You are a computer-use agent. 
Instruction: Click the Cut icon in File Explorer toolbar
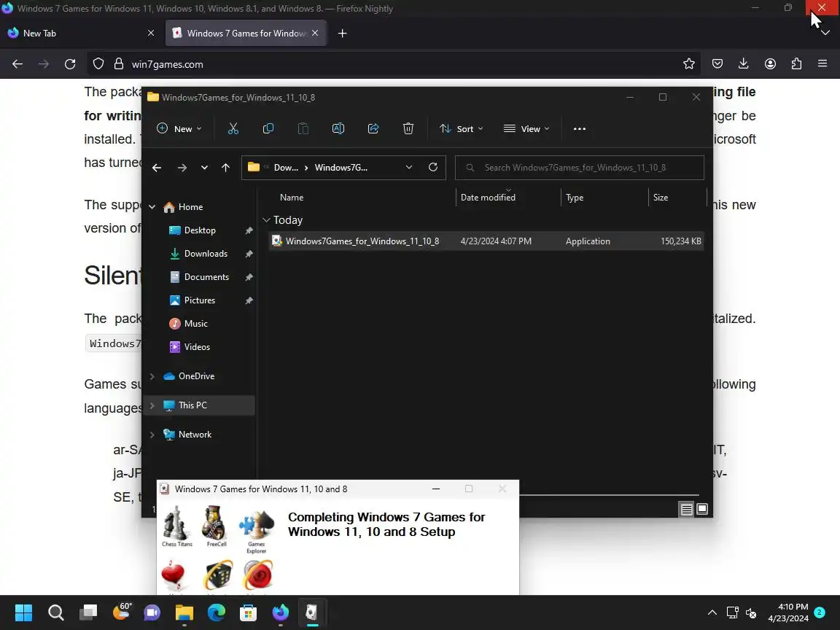pyautogui.click(x=233, y=128)
